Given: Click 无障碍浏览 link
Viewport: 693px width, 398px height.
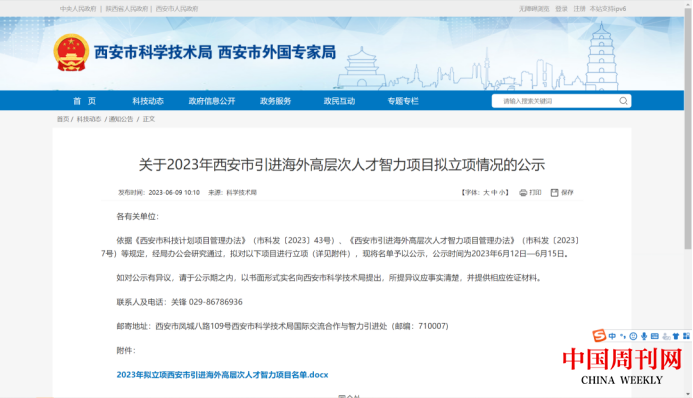Looking at the screenshot, I should (x=534, y=8).
